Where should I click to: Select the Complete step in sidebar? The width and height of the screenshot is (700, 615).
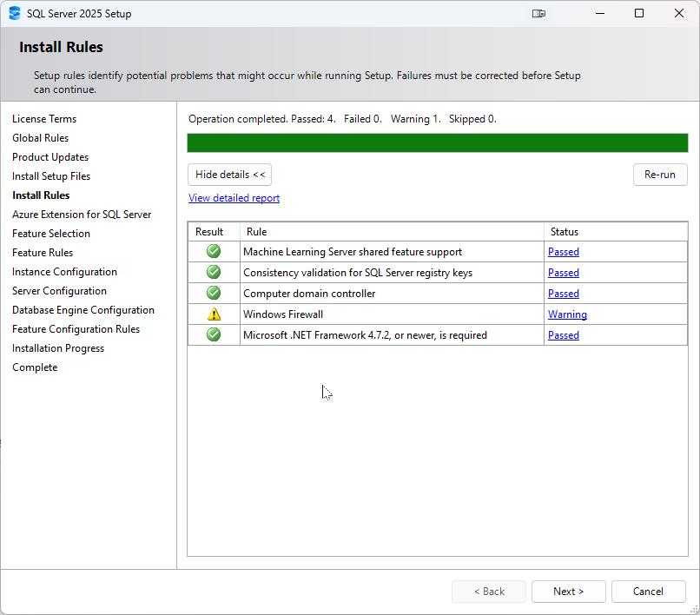click(35, 367)
